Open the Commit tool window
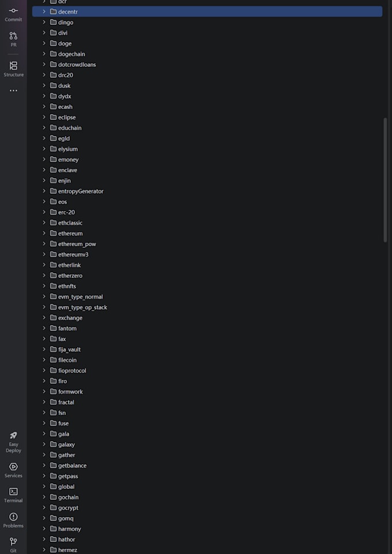Screen dimensions: 392x554 [x=13, y=14]
